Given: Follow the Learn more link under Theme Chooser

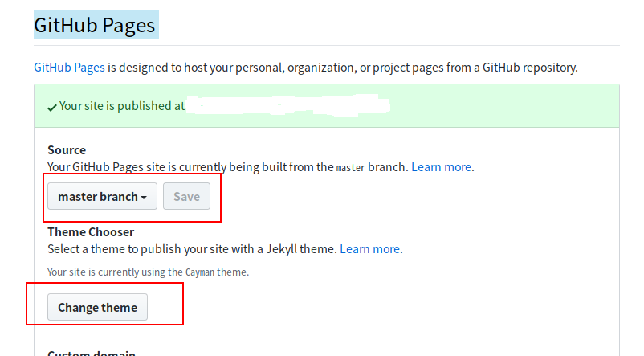Looking at the screenshot, I should pyautogui.click(x=369, y=248).
